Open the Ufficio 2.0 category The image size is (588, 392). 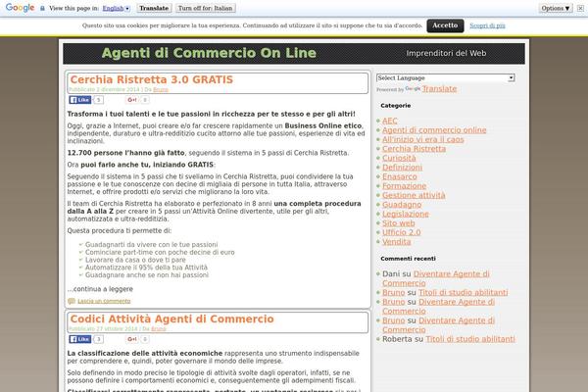[401, 232]
